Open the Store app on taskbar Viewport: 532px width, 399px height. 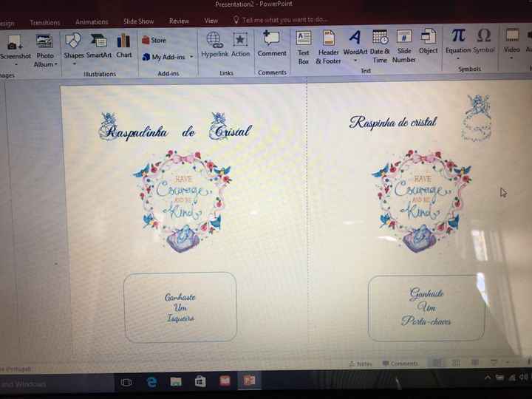pyautogui.click(x=200, y=381)
